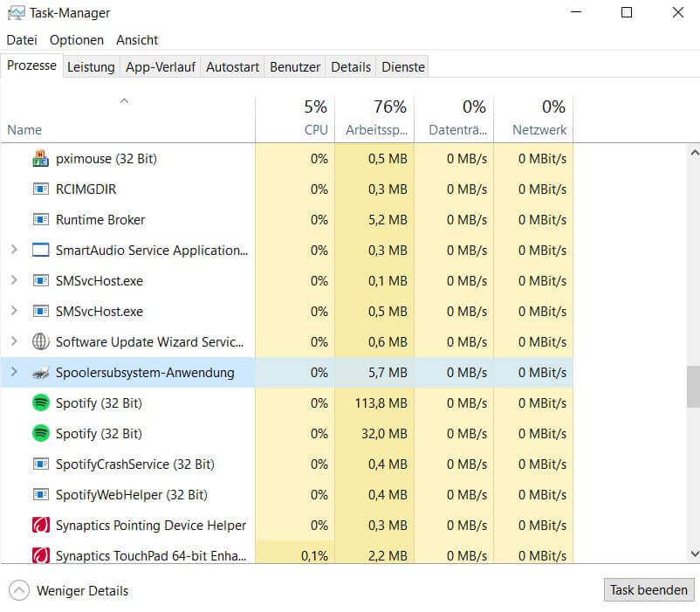Select the Prozesse tab
This screenshot has width=700, height=612.
pos(31,65)
